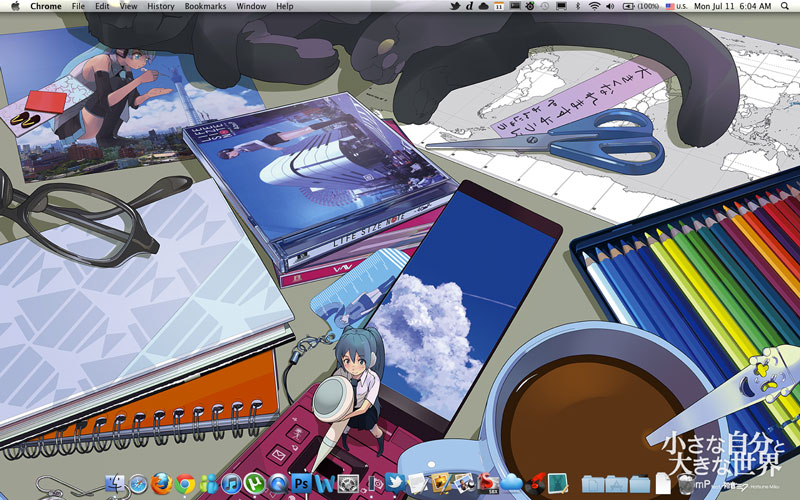The image size is (800, 500).
Task: Open the teal canvas app in Dock
Action: coord(558,484)
